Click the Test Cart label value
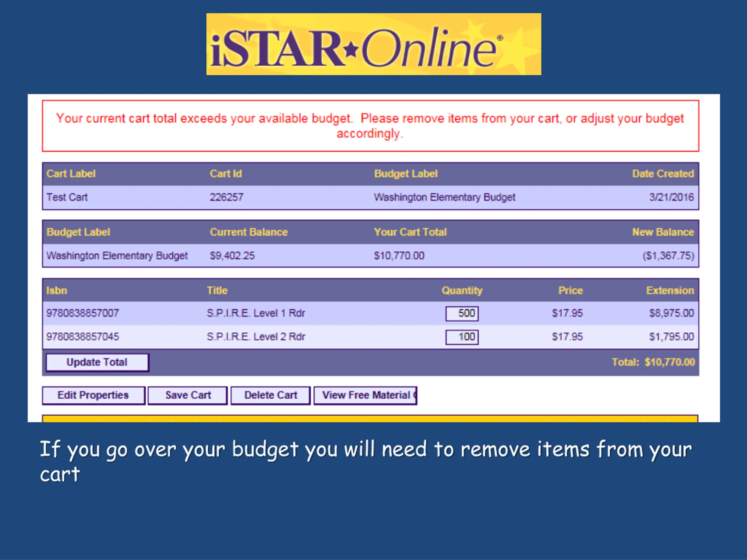747x560 pixels. (x=67, y=197)
